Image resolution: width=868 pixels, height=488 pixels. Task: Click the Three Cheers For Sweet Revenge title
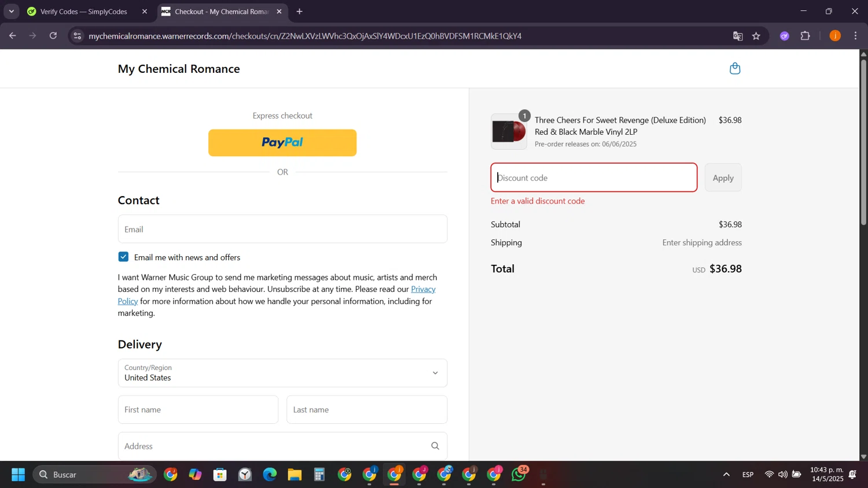coord(620,126)
